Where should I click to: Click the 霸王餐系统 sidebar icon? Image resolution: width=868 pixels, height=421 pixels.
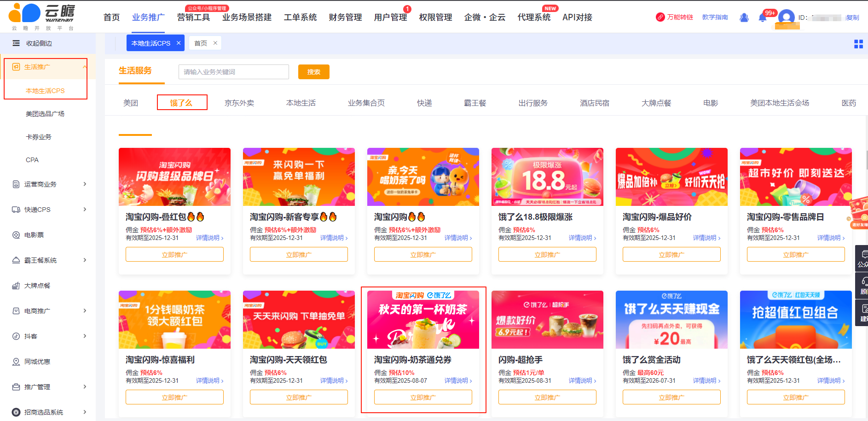click(x=16, y=260)
